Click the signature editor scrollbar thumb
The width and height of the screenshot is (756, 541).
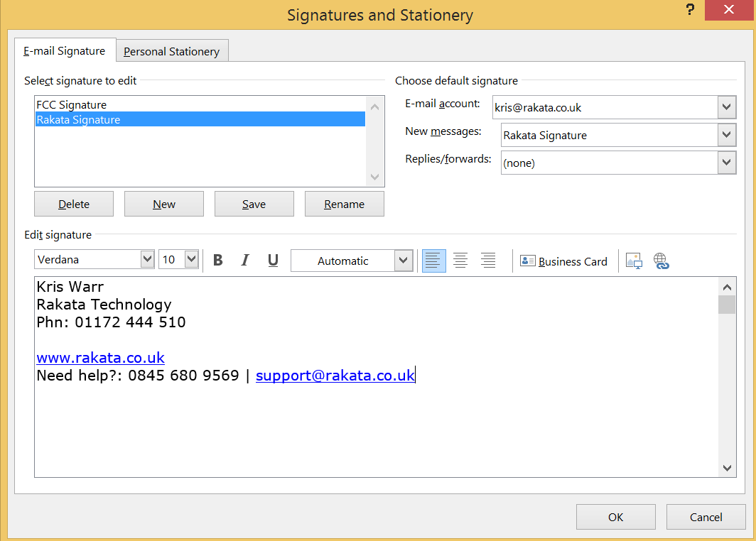[x=727, y=305]
